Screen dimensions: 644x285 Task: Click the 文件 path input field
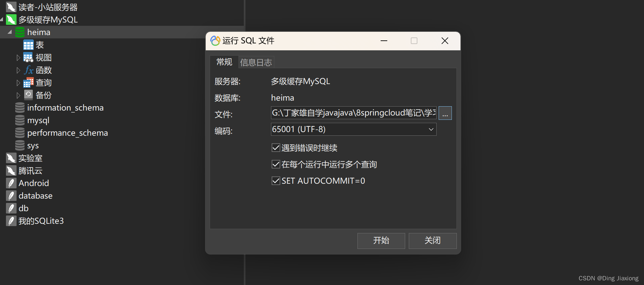click(x=353, y=113)
